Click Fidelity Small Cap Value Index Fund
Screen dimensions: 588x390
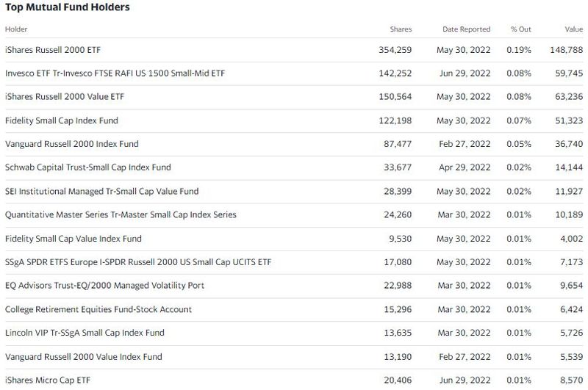73,239
